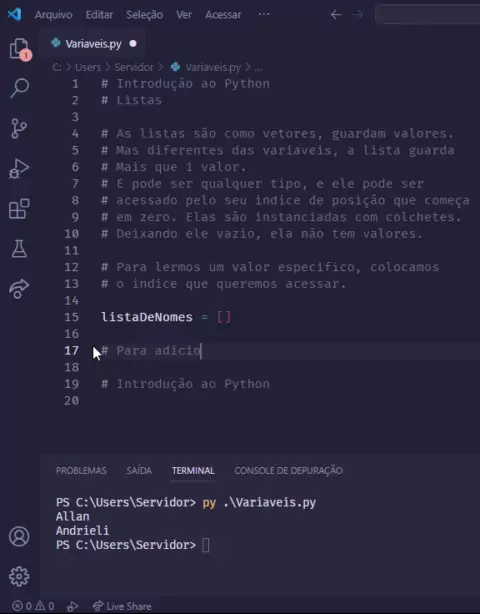Open the Search view icon
This screenshot has width=480, height=614.
(x=19, y=88)
